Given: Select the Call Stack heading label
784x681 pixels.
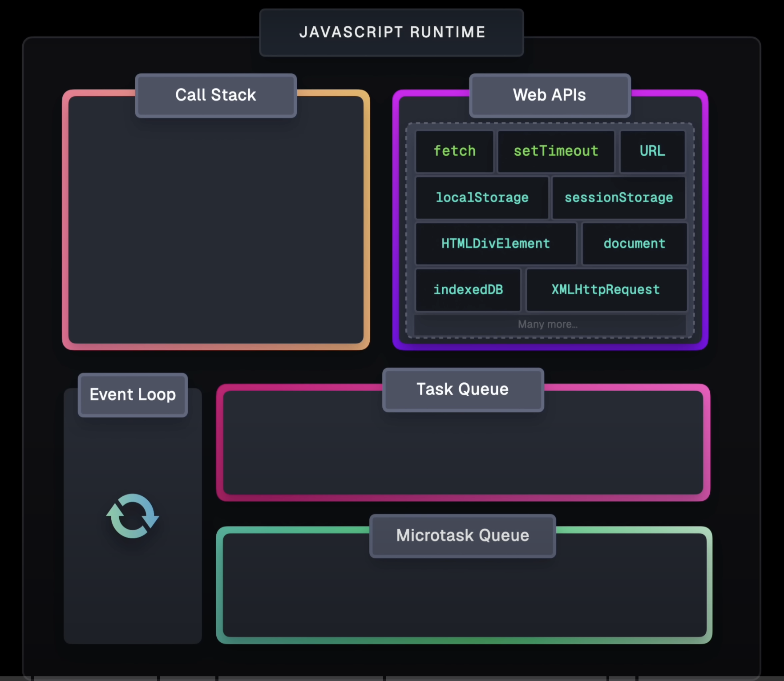Looking at the screenshot, I should pos(216,95).
